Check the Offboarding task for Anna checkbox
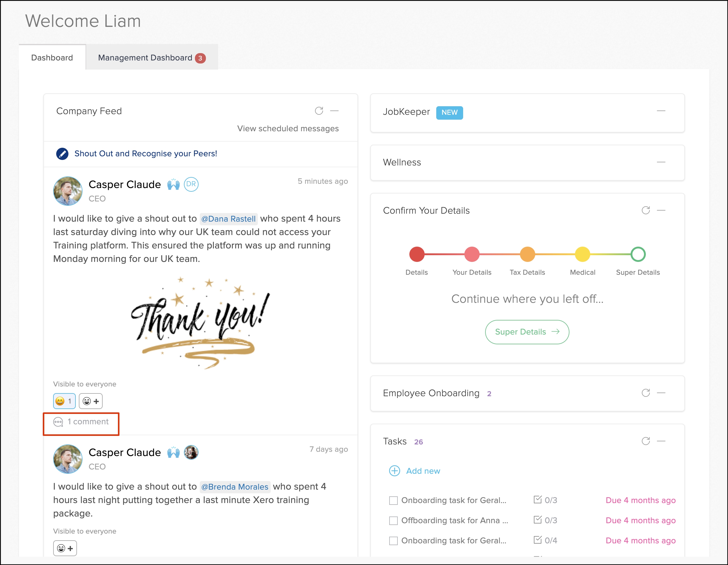The height and width of the screenshot is (565, 728). click(393, 520)
